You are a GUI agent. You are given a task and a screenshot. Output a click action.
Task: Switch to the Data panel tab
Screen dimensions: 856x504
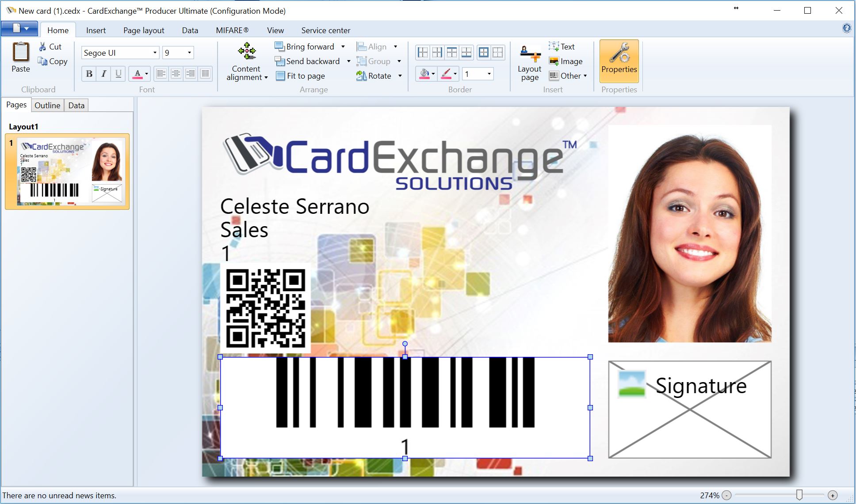pyautogui.click(x=76, y=105)
